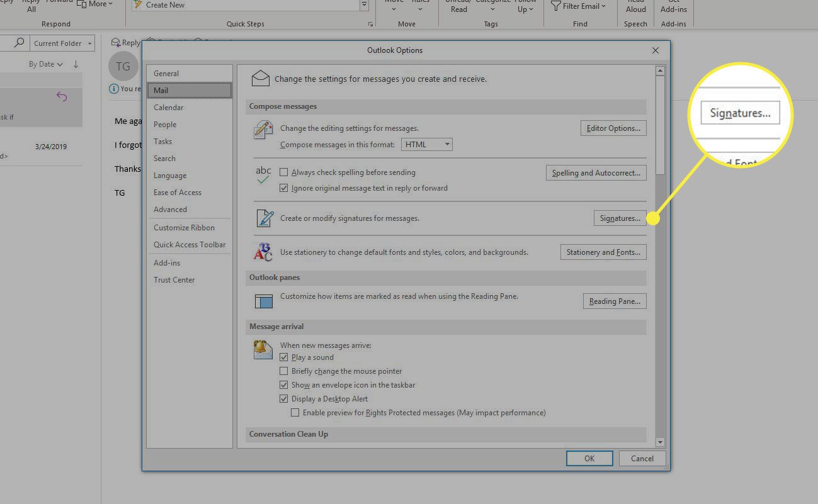This screenshot has width=818, height=504.
Task: Select Language options category
Action: (x=190, y=176)
